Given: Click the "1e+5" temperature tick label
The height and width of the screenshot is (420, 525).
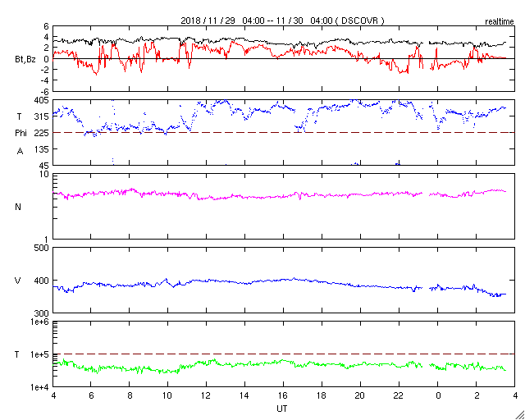Looking at the screenshot, I should pyautogui.click(x=39, y=354).
